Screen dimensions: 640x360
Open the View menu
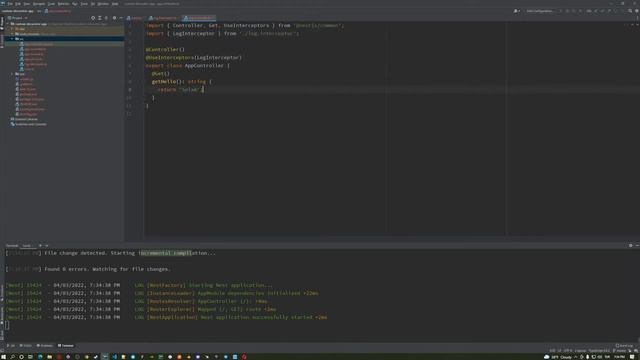(26, 4)
